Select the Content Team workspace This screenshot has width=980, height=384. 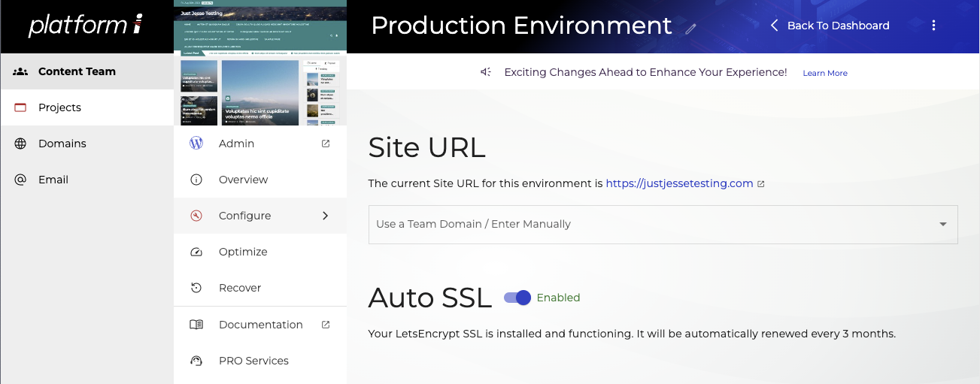coord(77,71)
